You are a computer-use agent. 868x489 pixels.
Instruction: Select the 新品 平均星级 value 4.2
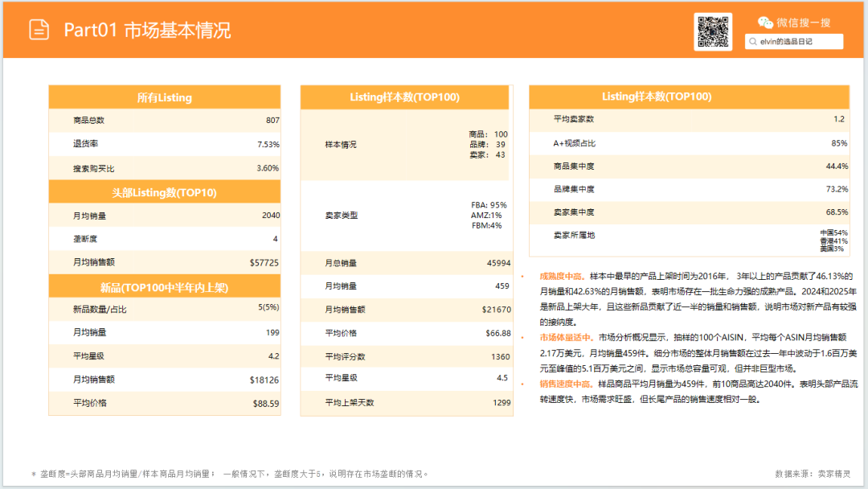[273, 356]
